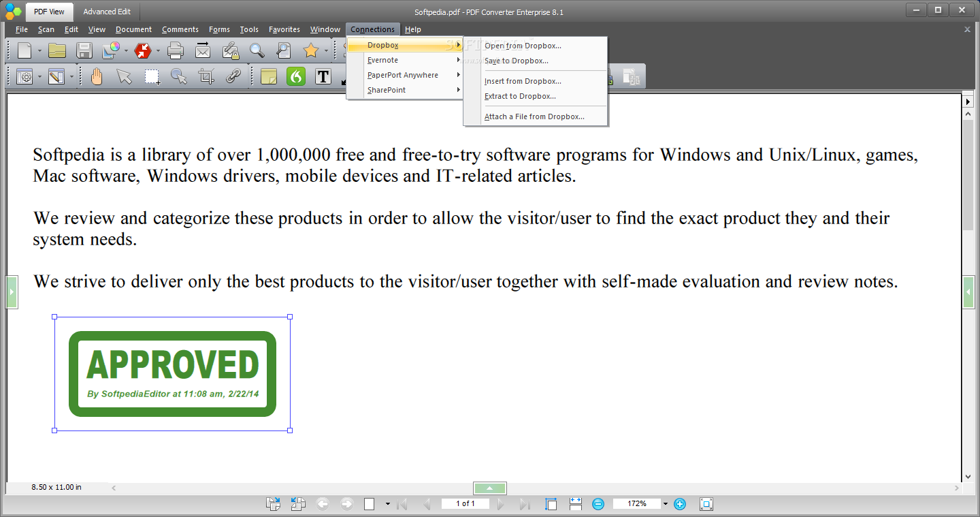Select the Hand tool
The width and height of the screenshot is (980, 517).
[97, 76]
